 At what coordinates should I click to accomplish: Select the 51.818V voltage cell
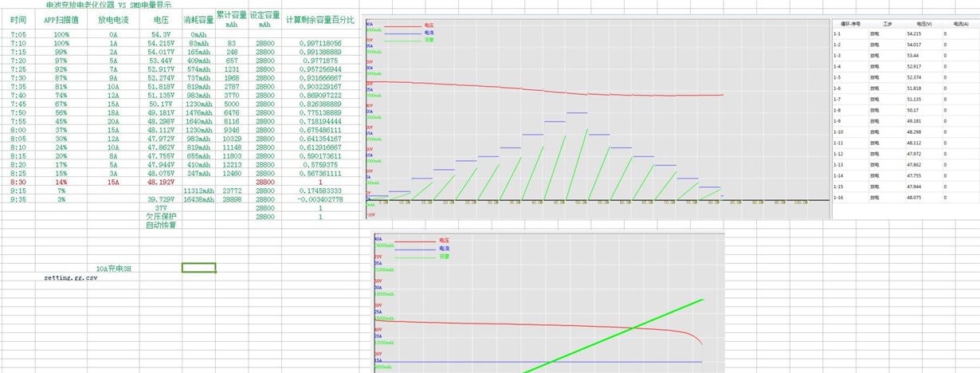pos(160,85)
